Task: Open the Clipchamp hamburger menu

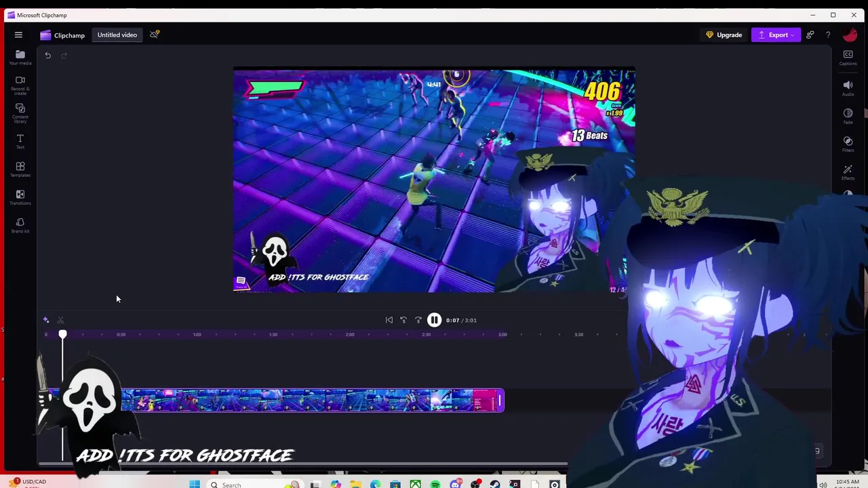Action: point(18,35)
